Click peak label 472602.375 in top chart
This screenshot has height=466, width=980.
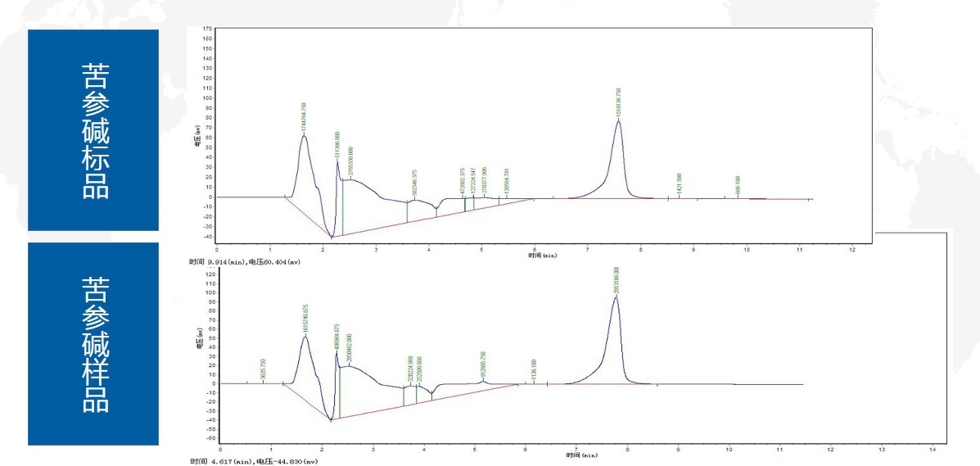(463, 182)
